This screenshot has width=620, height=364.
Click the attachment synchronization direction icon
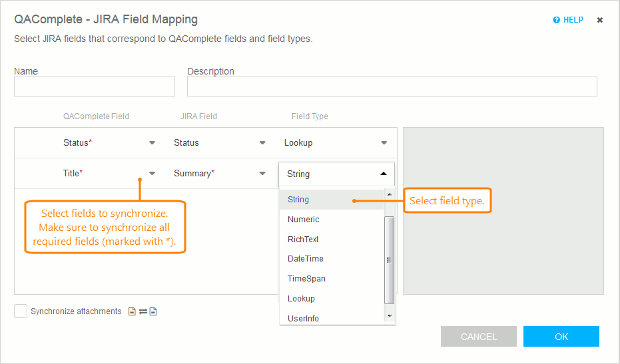(143, 311)
